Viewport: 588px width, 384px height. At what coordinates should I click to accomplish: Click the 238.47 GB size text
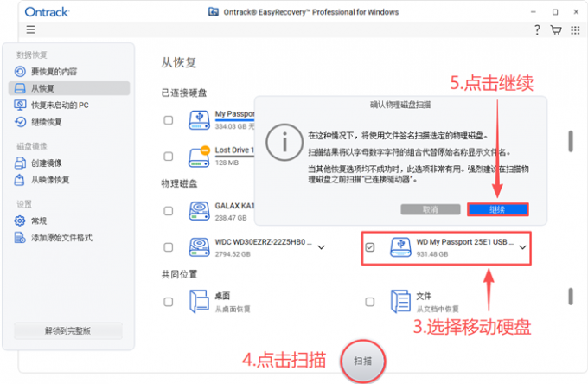231,218
